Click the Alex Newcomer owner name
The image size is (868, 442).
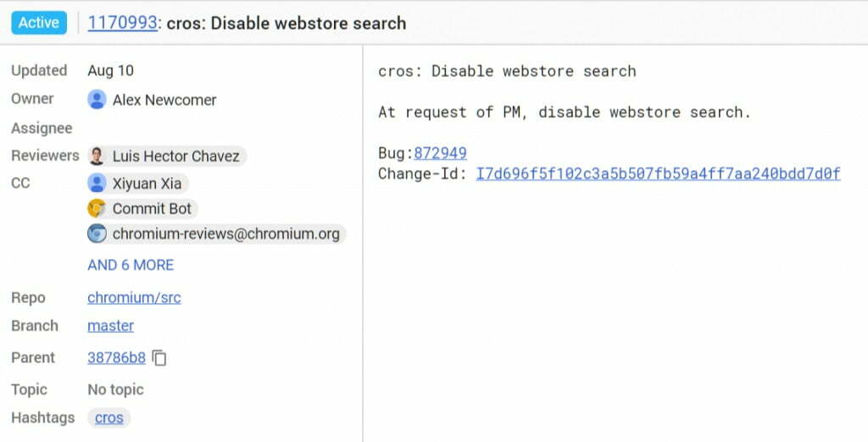(164, 100)
